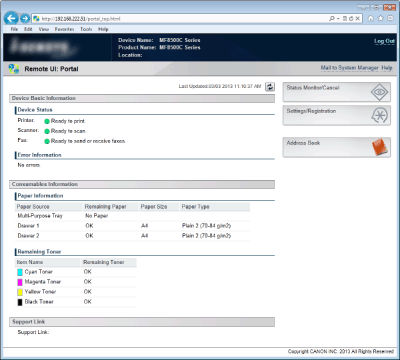Viewport: 400px width, 360px height.
Task: Click the Canon copyright footer text
Action: coord(341,352)
